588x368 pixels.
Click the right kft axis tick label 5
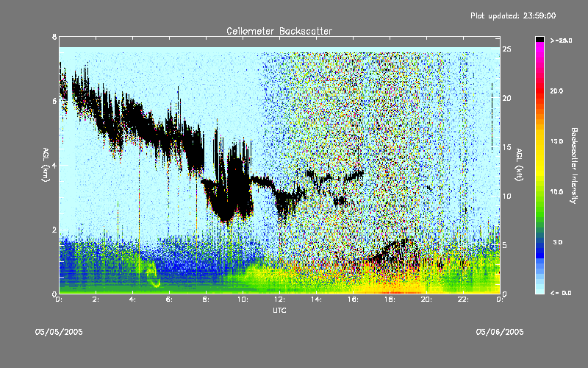tap(505, 245)
